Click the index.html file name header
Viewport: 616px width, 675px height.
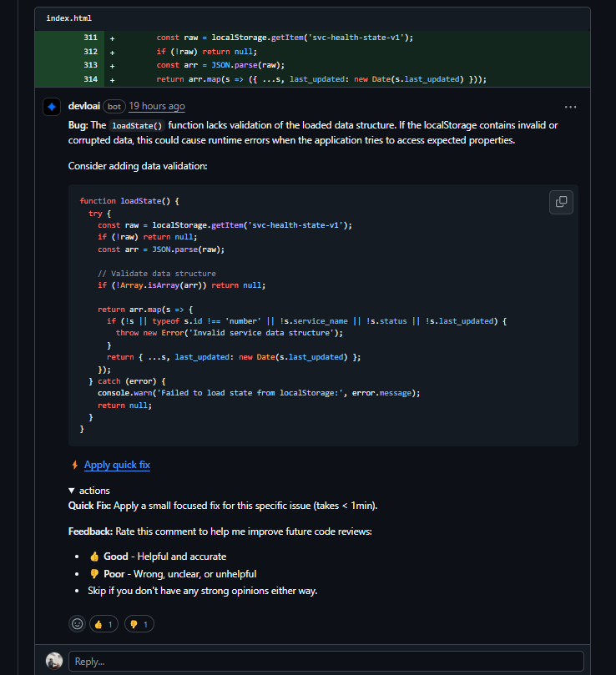click(x=69, y=18)
